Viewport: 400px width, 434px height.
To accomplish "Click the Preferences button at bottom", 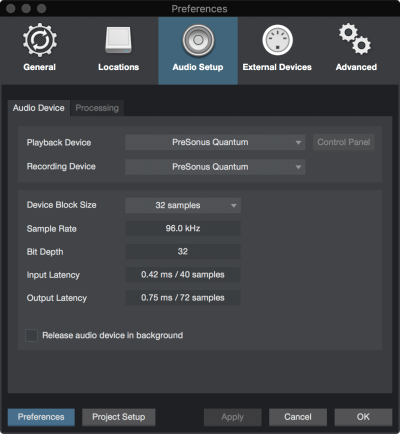I will [x=41, y=417].
